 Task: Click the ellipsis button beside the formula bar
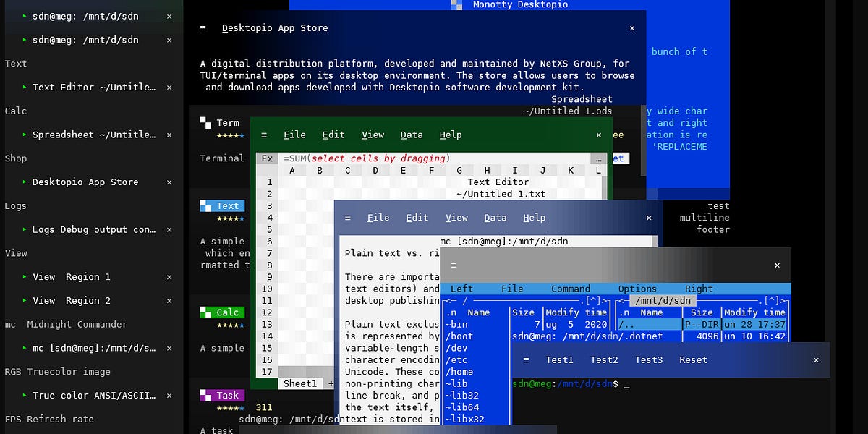point(598,158)
